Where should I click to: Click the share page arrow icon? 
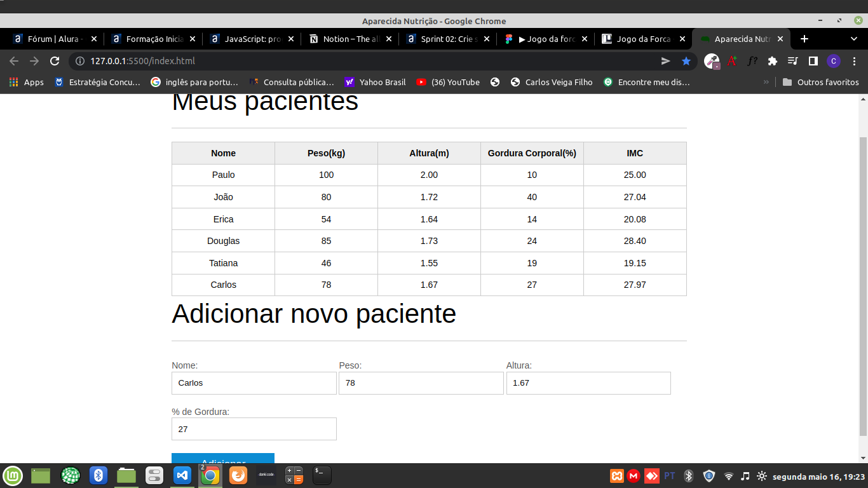coord(666,61)
